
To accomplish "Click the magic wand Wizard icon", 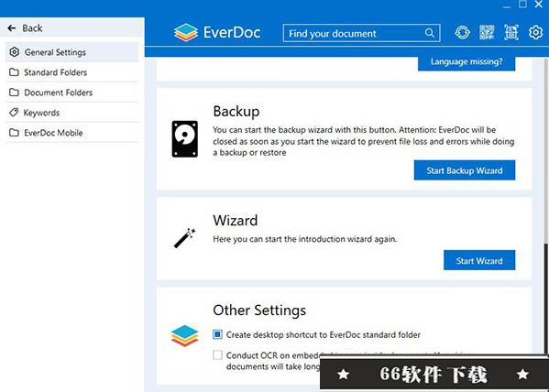I will (184, 238).
